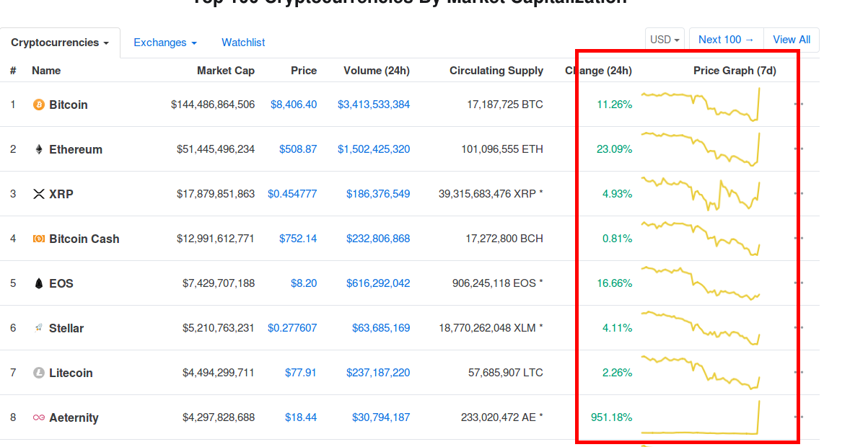Open the Litecoin coin name link

point(71,373)
